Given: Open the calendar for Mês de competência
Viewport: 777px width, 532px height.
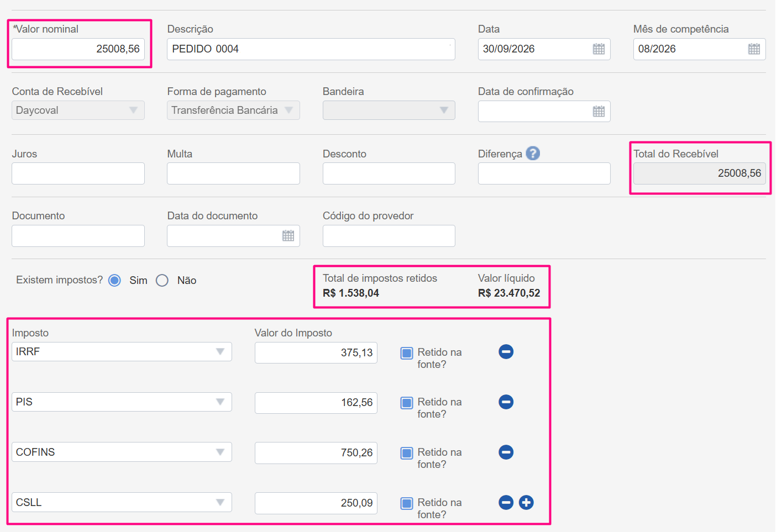Looking at the screenshot, I should (754, 49).
